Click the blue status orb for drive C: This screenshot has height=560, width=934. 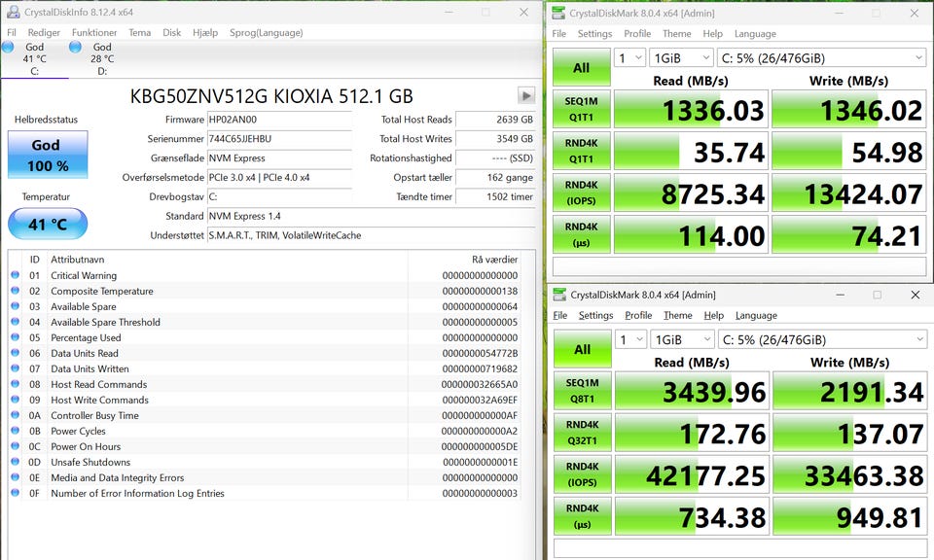[8, 47]
